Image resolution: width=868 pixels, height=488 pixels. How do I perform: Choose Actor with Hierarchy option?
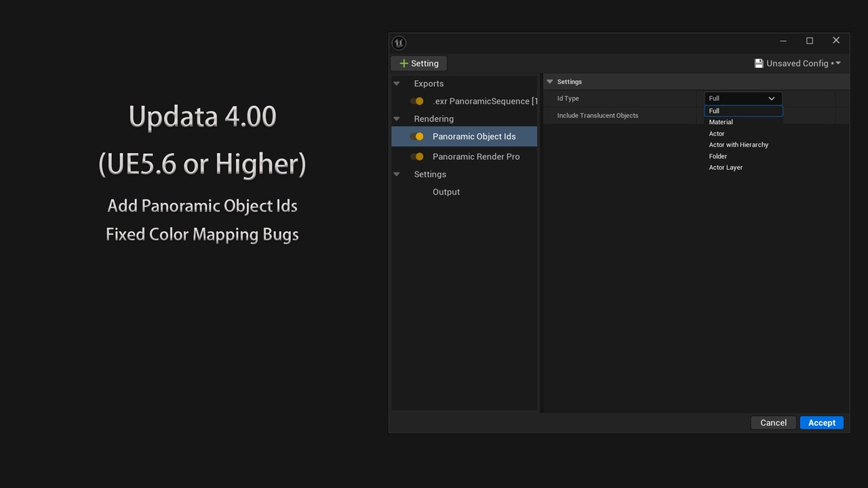click(743, 144)
